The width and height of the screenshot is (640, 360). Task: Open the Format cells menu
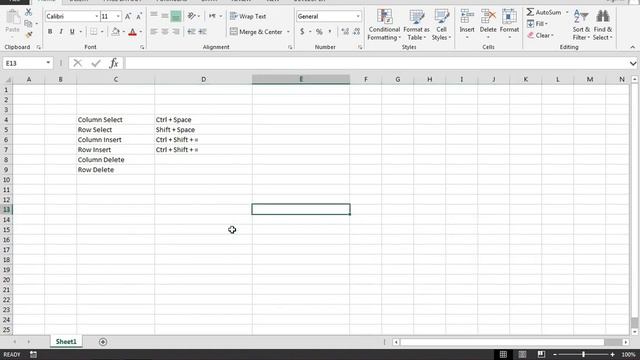click(509, 24)
